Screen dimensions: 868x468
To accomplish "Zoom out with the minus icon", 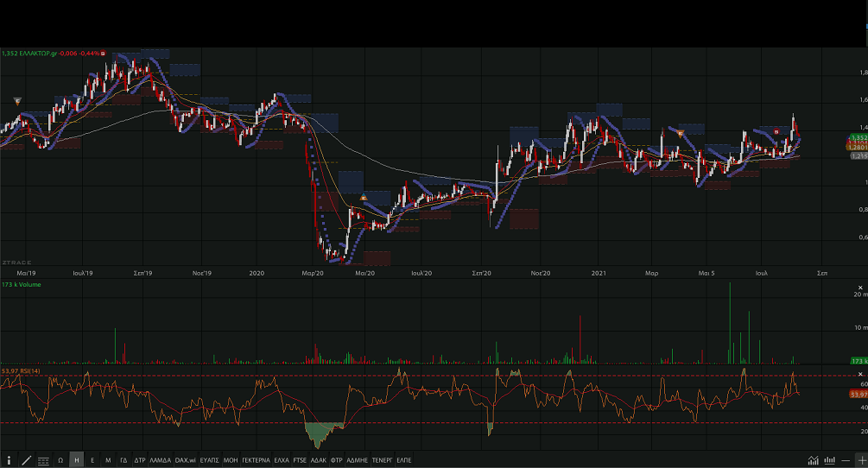I will tap(846, 460).
